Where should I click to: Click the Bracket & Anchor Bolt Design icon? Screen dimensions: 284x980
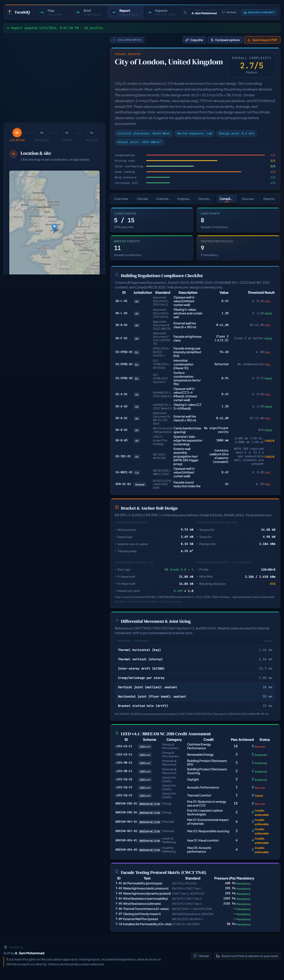tap(117, 507)
